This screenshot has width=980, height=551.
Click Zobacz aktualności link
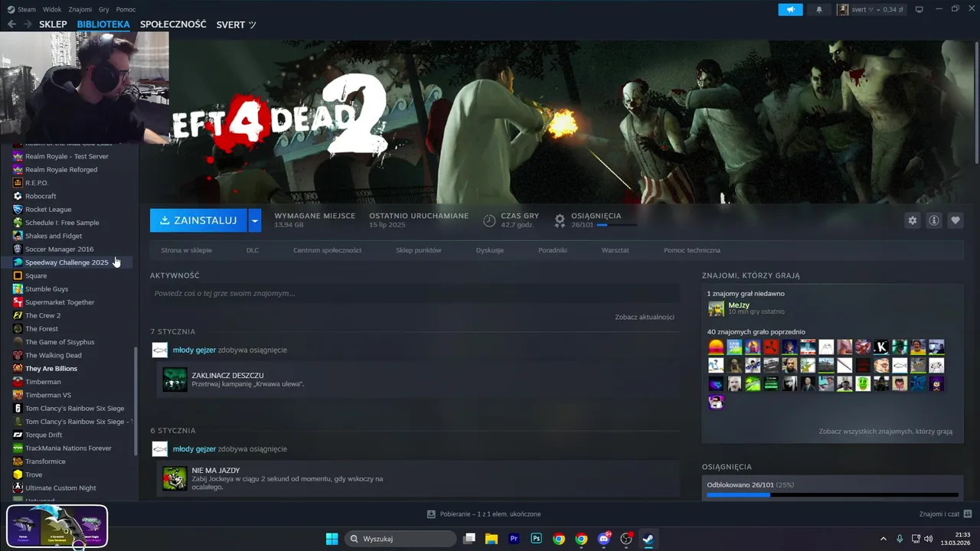point(645,317)
